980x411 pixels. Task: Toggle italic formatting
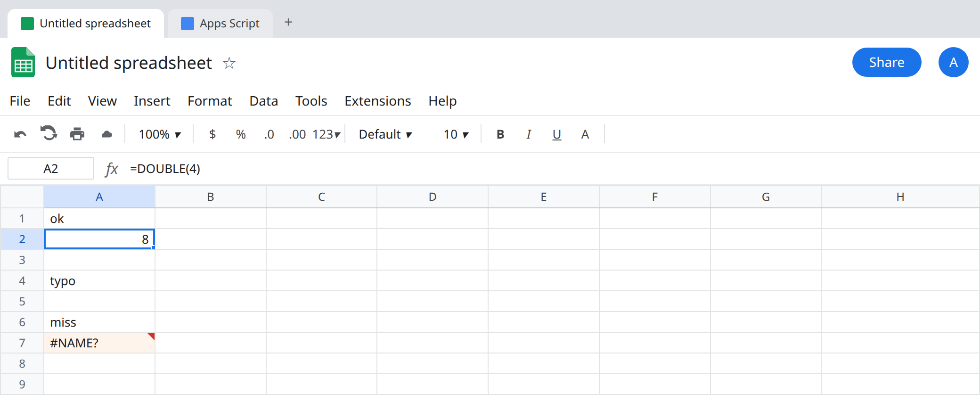tap(529, 134)
